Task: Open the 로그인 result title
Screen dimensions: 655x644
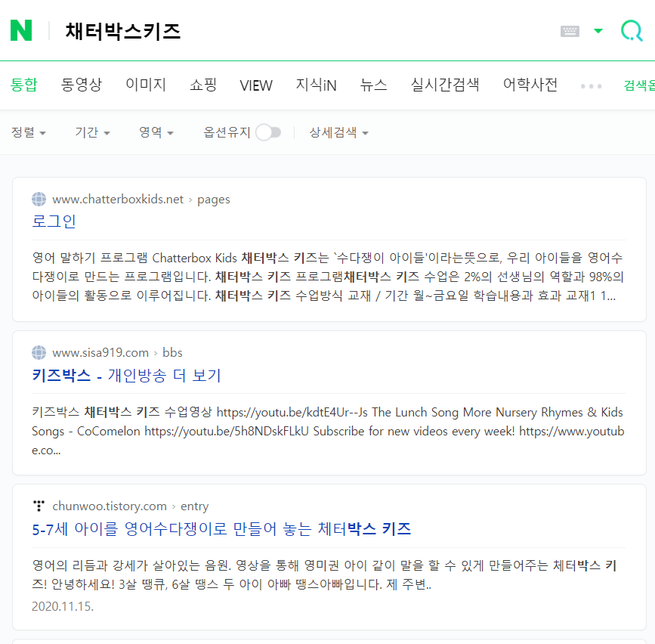Action: 54,221
